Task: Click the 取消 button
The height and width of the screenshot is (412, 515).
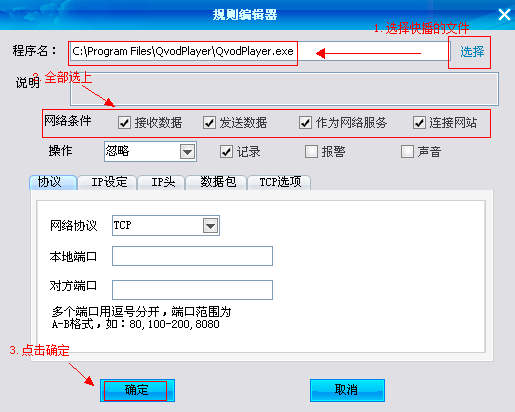Action: [x=347, y=390]
